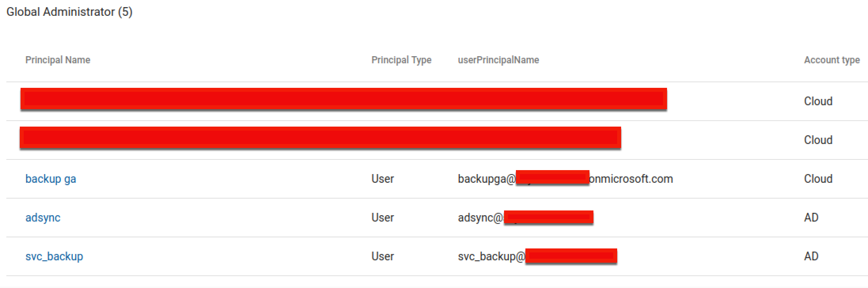Select Cloud account type for backup ga
The height and width of the screenshot is (288, 868).
click(x=818, y=179)
